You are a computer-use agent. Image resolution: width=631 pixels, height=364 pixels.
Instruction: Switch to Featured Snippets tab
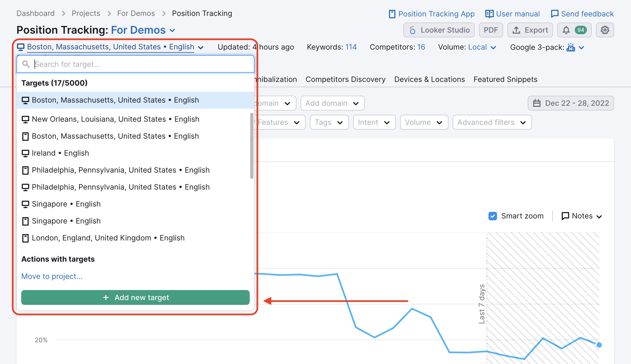point(505,79)
